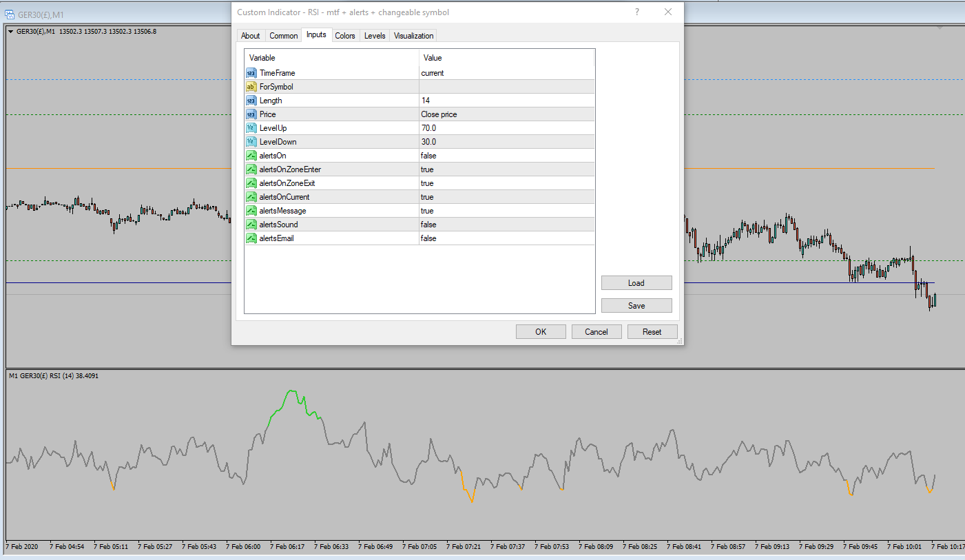Select the alertsMessage value 'true'
Screen dimensions: 965x560
427,211
